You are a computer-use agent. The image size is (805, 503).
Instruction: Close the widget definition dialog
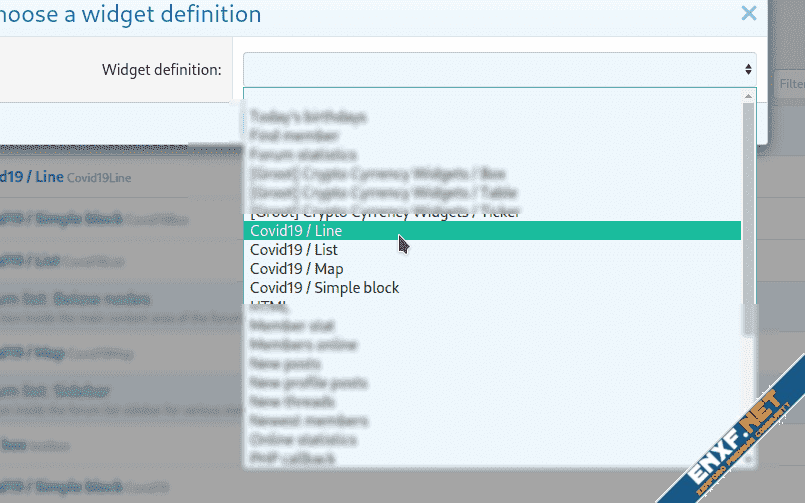pyautogui.click(x=749, y=13)
